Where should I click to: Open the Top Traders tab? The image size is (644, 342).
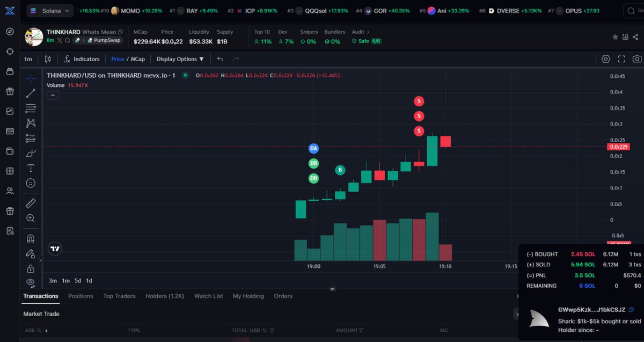(x=119, y=296)
